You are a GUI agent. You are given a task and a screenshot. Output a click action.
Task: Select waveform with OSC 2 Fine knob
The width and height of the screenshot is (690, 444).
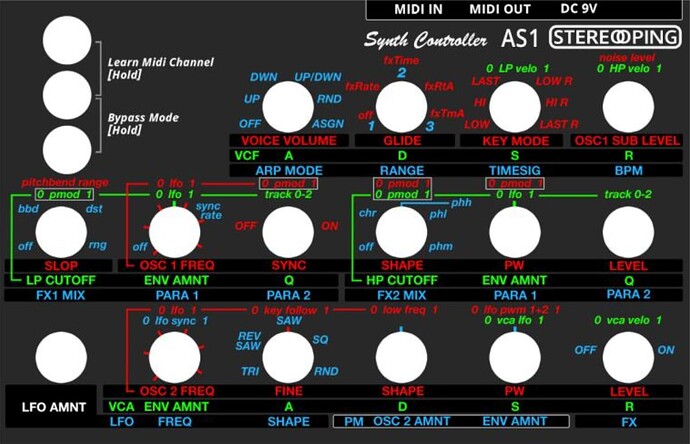pyautogui.click(x=288, y=357)
